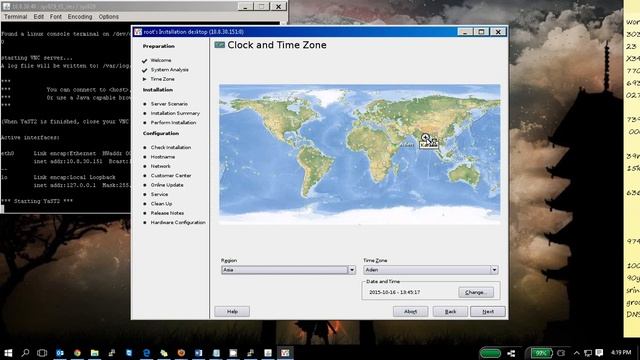Screen dimensions: 640x360
Task: Click the Help button
Action: click(232, 311)
